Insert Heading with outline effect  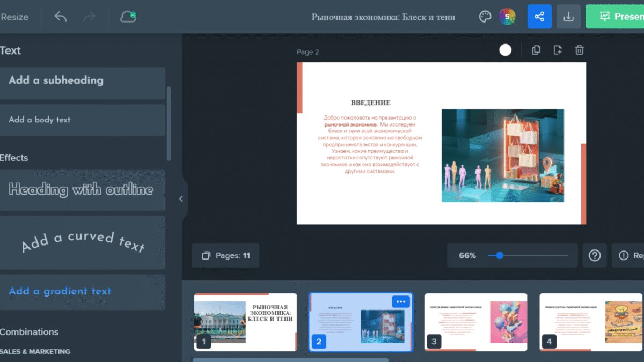point(83,190)
